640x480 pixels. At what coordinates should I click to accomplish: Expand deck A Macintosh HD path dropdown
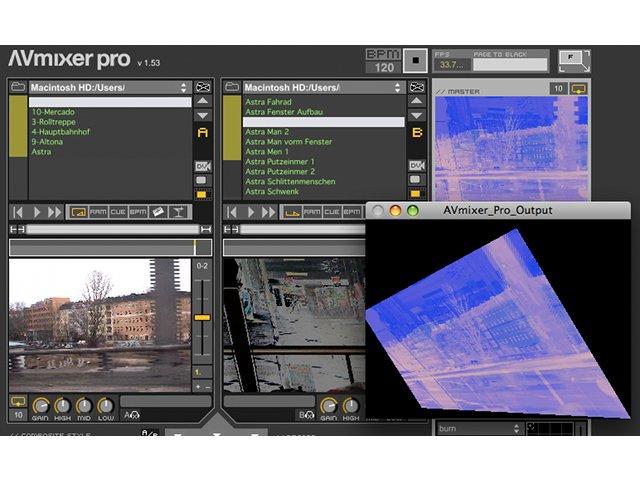coord(109,87)
